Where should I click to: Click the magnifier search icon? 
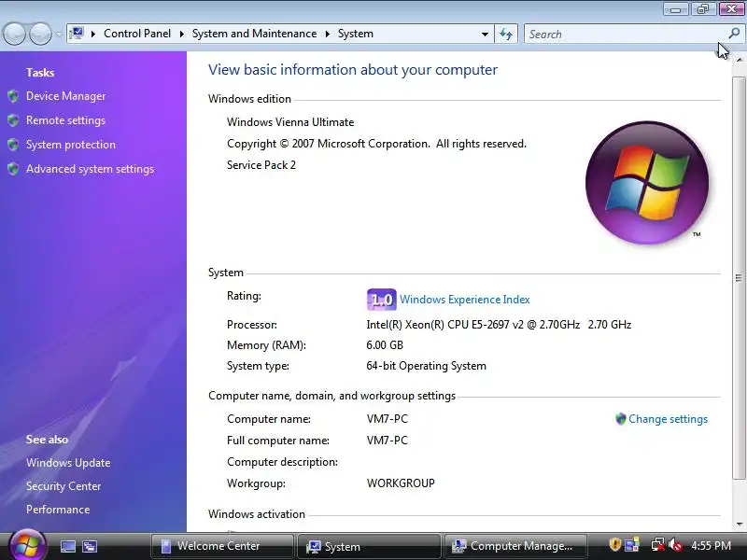click(x=734, y=34)
